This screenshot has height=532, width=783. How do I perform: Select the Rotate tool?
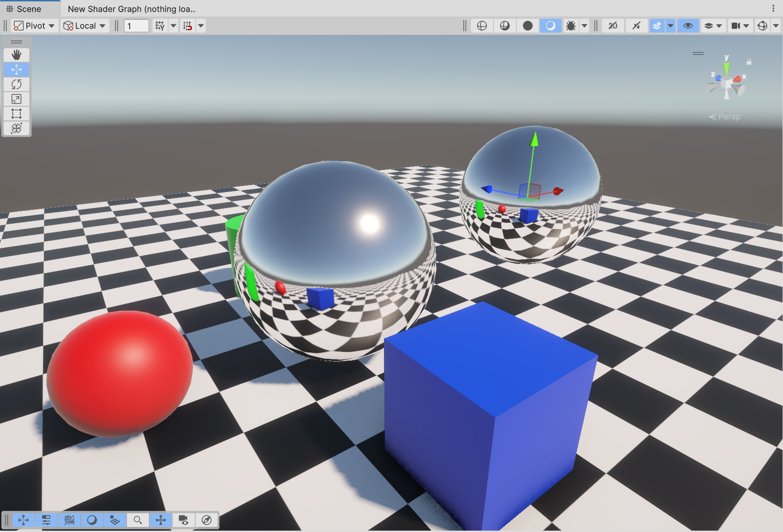point(16,84)
